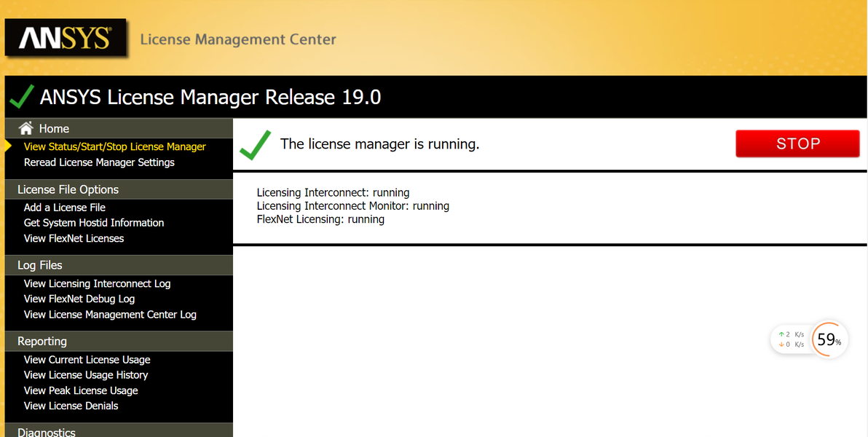This screenshot has height=437, width=868.
Task: Open View Licensing Interconnect Log
Action: pyautogui.click(x=97, y=283)
